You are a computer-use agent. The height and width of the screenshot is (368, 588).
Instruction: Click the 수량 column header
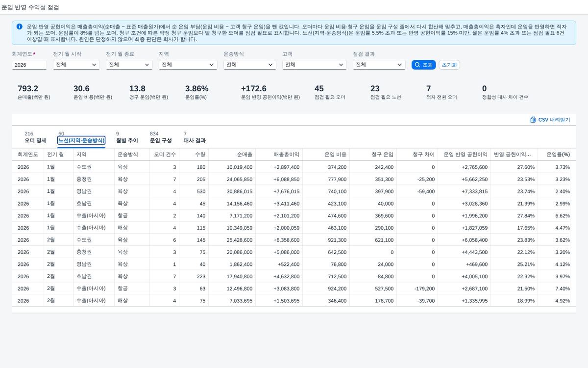(x=194, y=155)
